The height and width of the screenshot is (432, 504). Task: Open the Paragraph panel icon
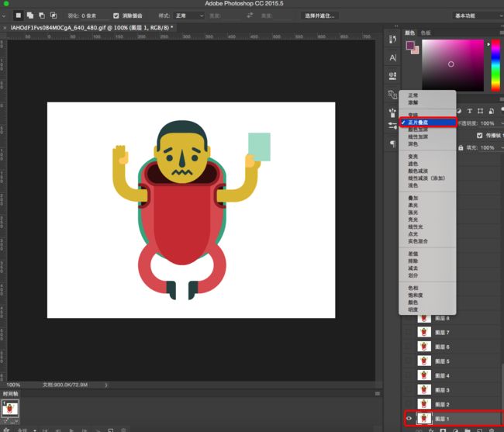click(x=392, y=143)
